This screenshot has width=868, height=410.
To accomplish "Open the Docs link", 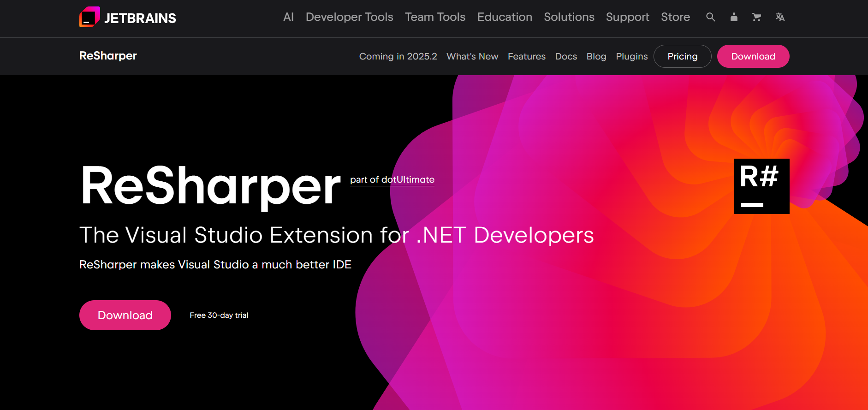I will [566, 56].
